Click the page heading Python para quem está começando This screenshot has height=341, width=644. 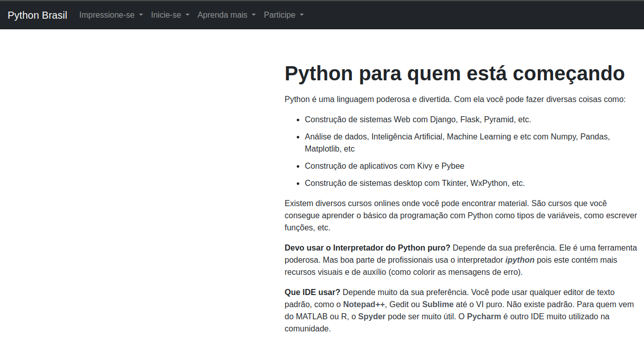click(x=454, y=73)
